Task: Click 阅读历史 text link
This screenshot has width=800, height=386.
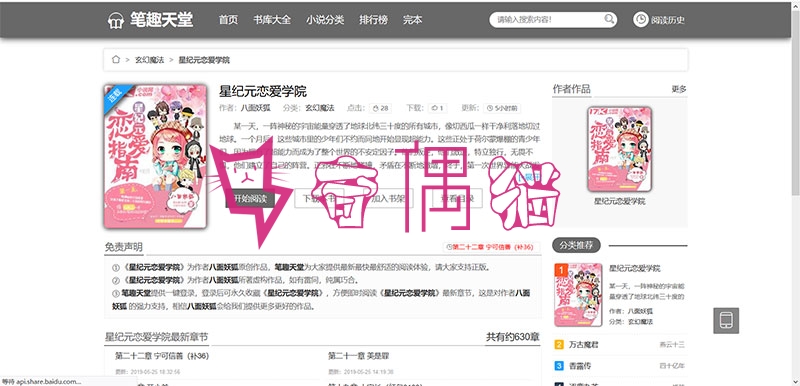Action: [667, 20]
